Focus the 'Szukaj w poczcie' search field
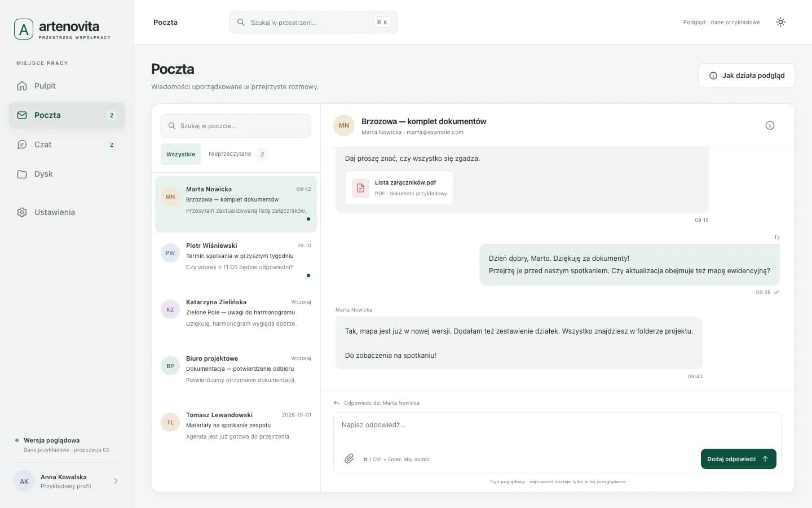This screenshot has width=812, height=508. point(236,126)
